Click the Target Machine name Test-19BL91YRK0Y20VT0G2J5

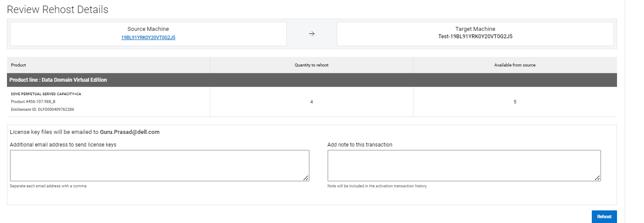pos(475,37)
